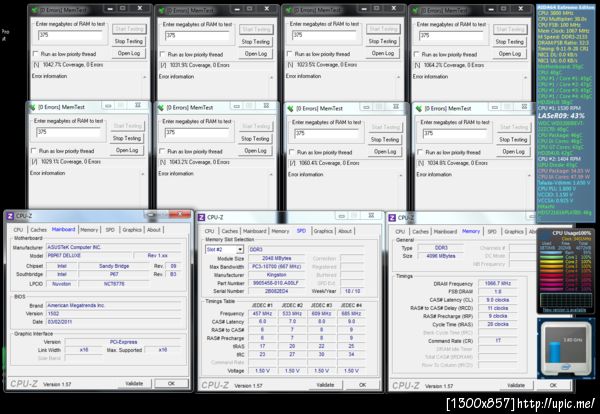Click RAM megabytes field in 1034.8% coverage MemTest
Screen dimensions: 600x414
[x=455, y=134]
